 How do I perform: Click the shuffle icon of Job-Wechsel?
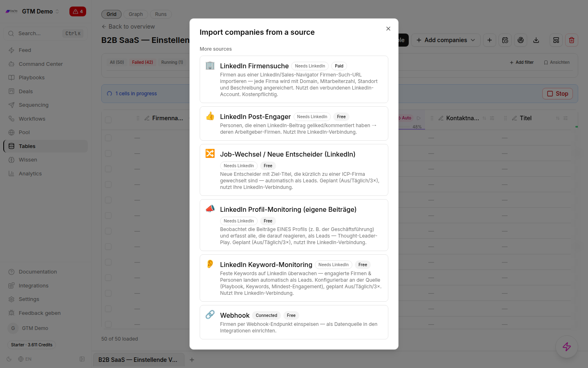click(x=210, y=153)
